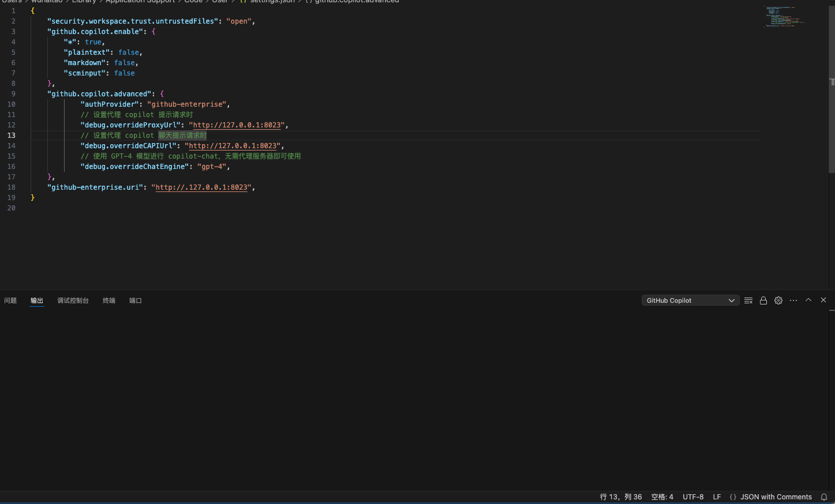Click the overrideProxyUrl http://127.0.0.1:8023 link
This screenshot has height=504, width=835.
[237, 125]
